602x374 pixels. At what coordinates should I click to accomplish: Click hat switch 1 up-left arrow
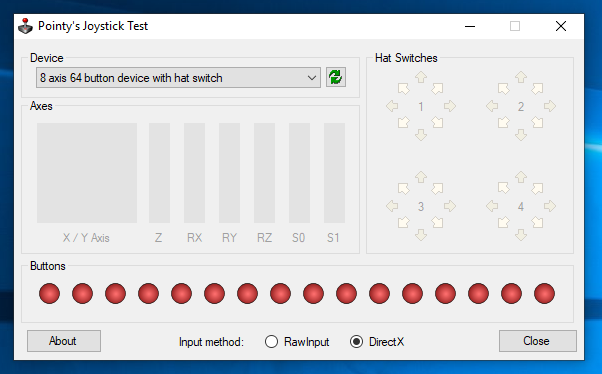pyautogui.click(x=404, y=89)
